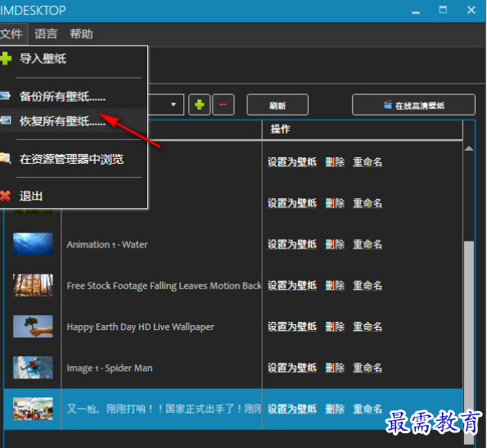Click 设置为壁纸 in the first list row
Screen dimensions: 487x448
[x=292, y=162]
